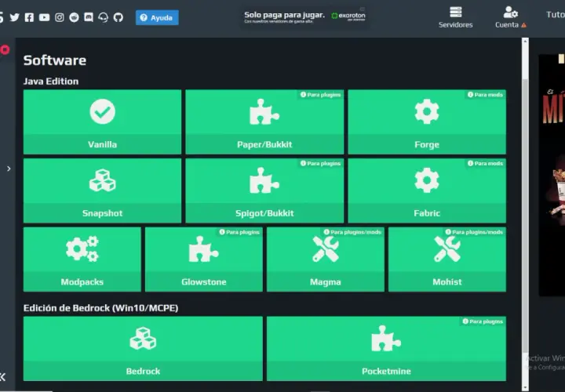This screenshot has width=565, height=392.
Task: Click Para plugins info badge on Paper/Bukkit
Action: pyautogui.click(x=321, y=95)
